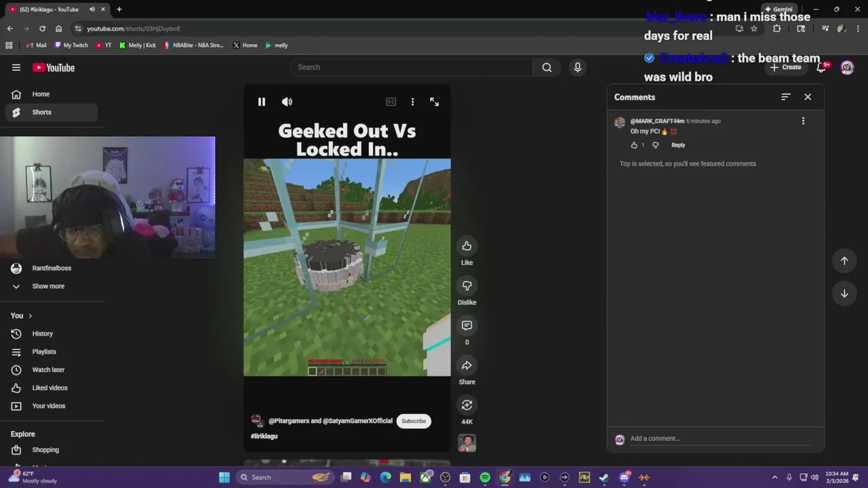Screen dimensions: 868x488
Task: Mute the Short using the speaker icon
Action: (x=287, y=102)
